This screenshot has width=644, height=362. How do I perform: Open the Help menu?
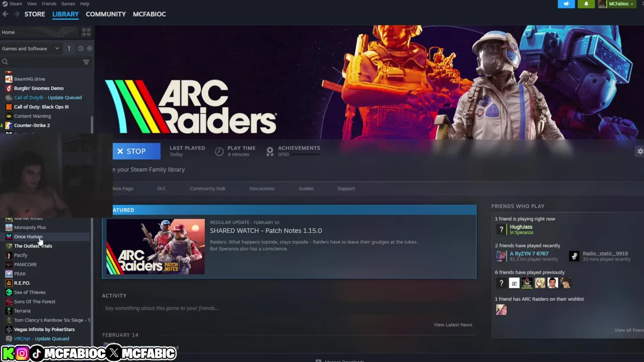[85, 4]
